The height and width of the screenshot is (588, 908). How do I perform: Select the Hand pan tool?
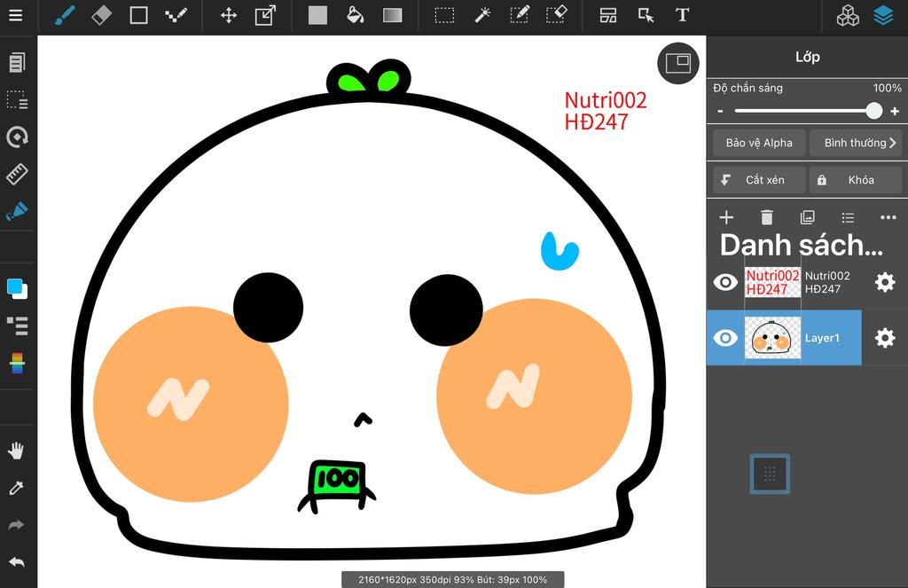[16, 451]
